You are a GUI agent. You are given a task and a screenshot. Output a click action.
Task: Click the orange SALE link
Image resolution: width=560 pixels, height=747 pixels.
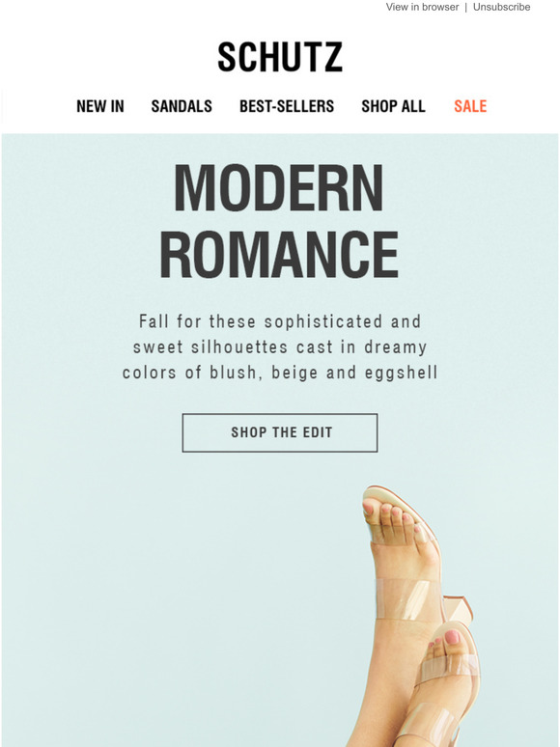[470, 106]
